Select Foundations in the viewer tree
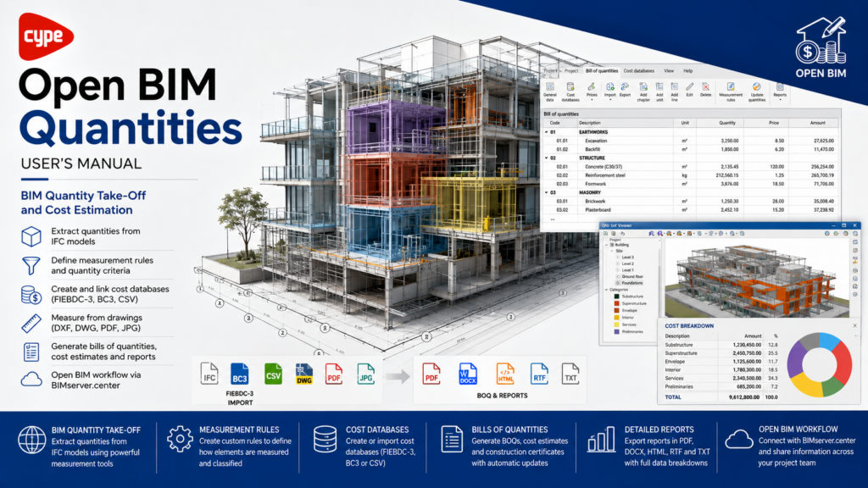868x488 pixels. pos(632,283)
